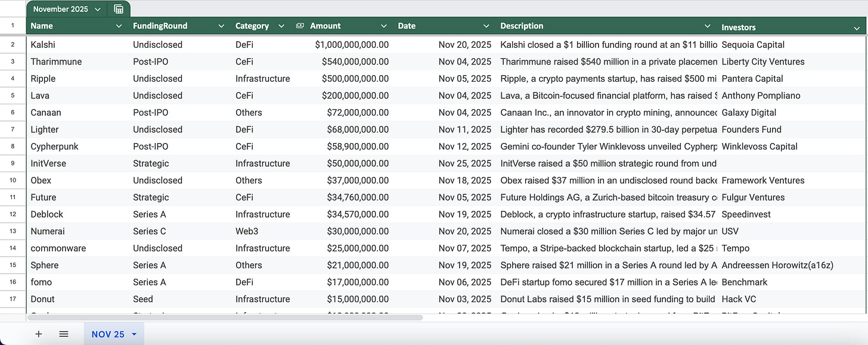Screen dimensions: 868x345
Task: Select the Kalshi name cell
Action: click(77, 45)
